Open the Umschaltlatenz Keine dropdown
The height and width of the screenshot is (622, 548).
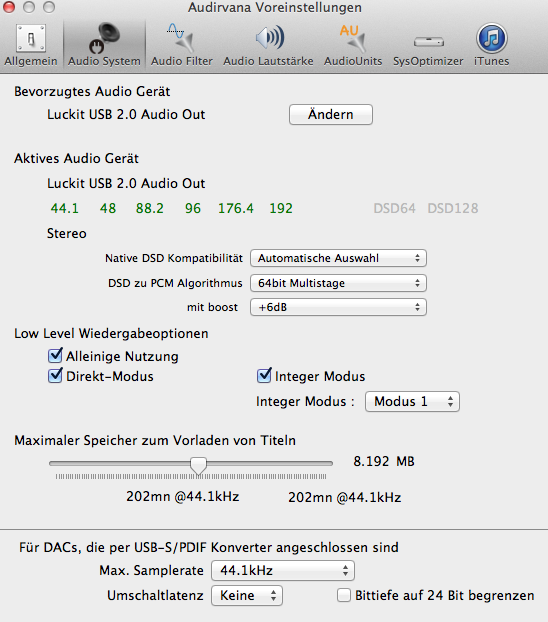pos(247,595)
